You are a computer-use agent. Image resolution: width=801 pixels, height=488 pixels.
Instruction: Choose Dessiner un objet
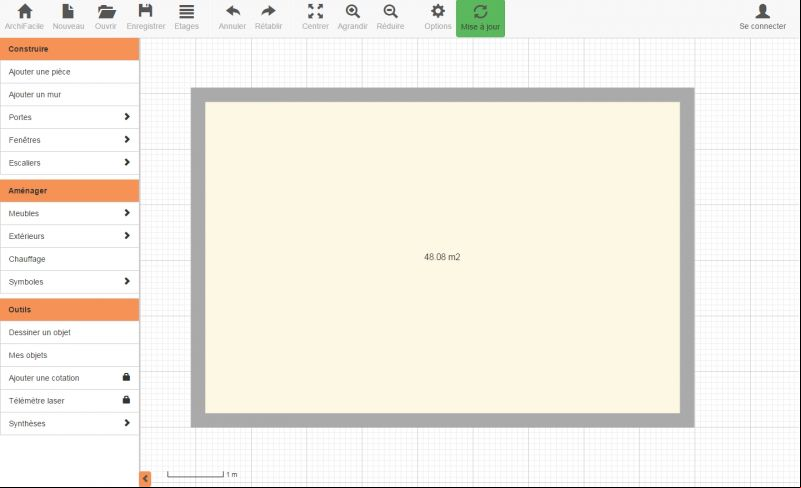point(69,332)
